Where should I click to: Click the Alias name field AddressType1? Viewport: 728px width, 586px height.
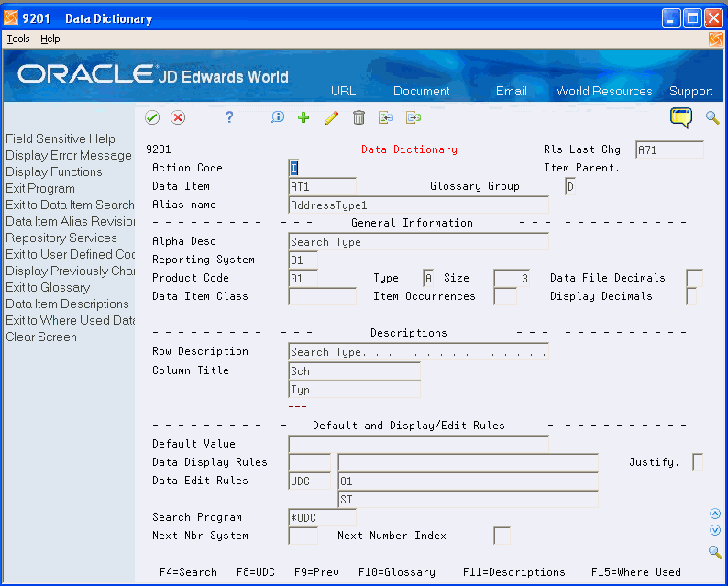point(418,205)
